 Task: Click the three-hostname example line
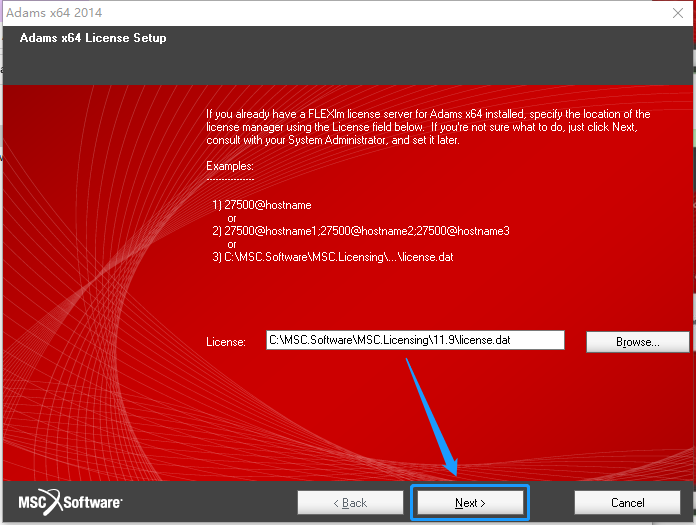pyautogui.click(x=361, y=231)
